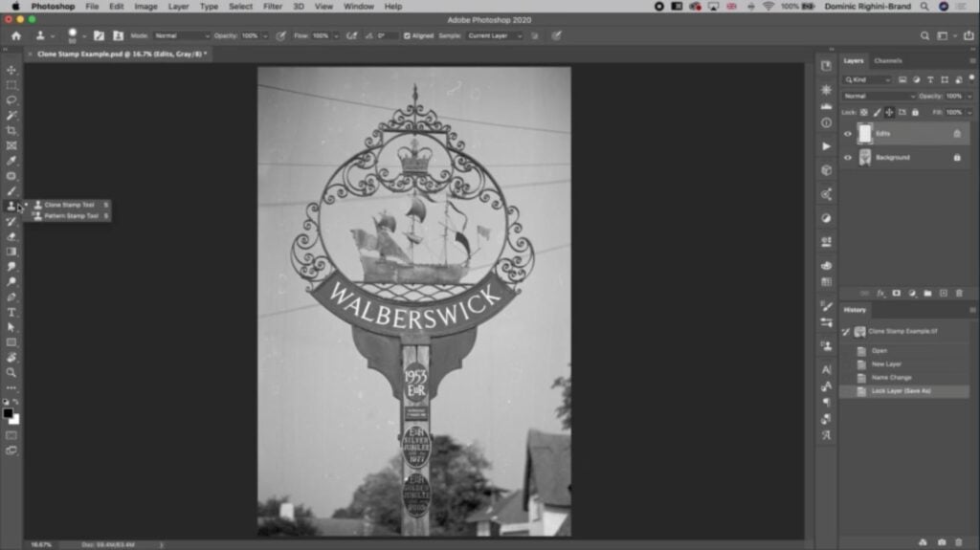Screen dimensions: 980x550
Task: Hide the Edits layer eye icon
Action: pyautogui.click(x=848, y=134)
